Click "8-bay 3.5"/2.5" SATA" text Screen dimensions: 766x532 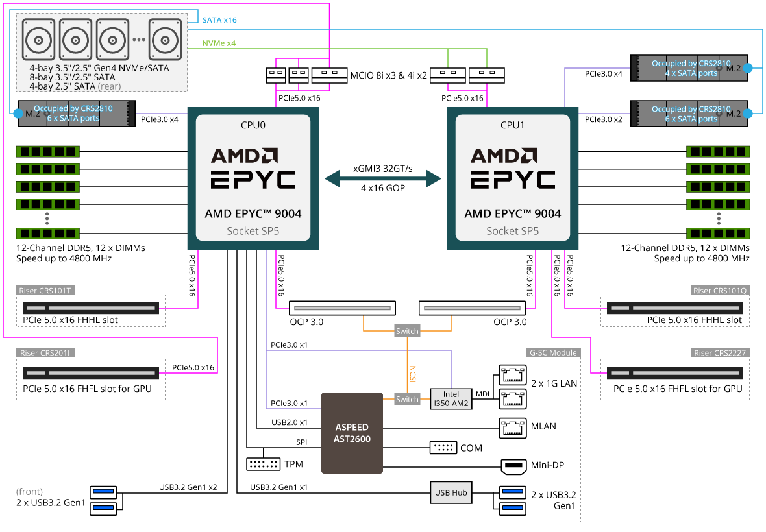tap(72, 77)
